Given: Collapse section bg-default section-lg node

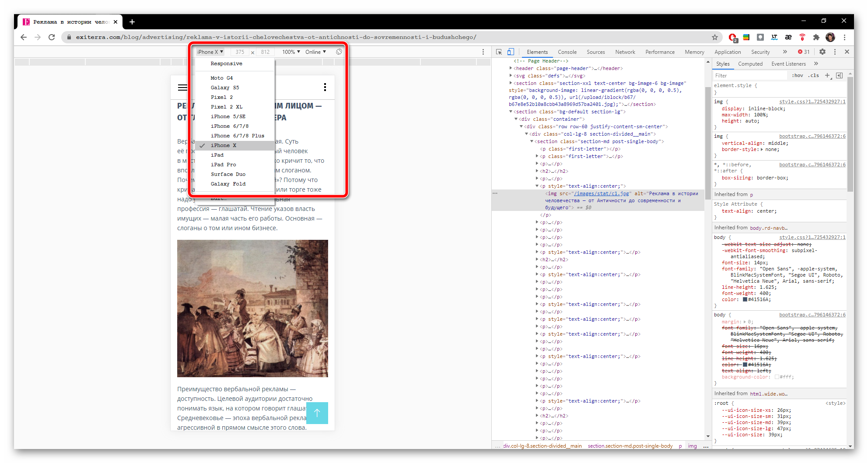Looking at the screenshot, I should pyautogui.click(x=511, y=112).
